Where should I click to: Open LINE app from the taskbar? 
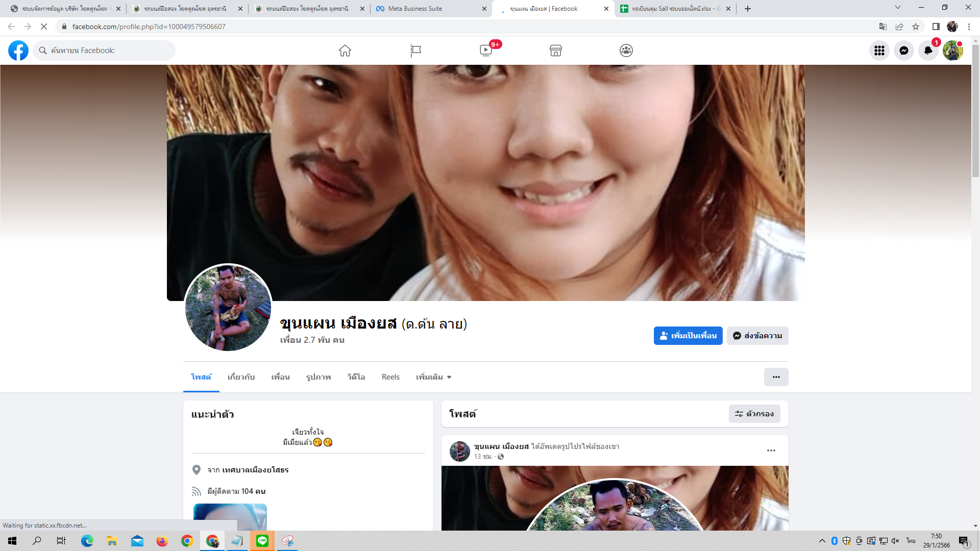tap(262, 541)
